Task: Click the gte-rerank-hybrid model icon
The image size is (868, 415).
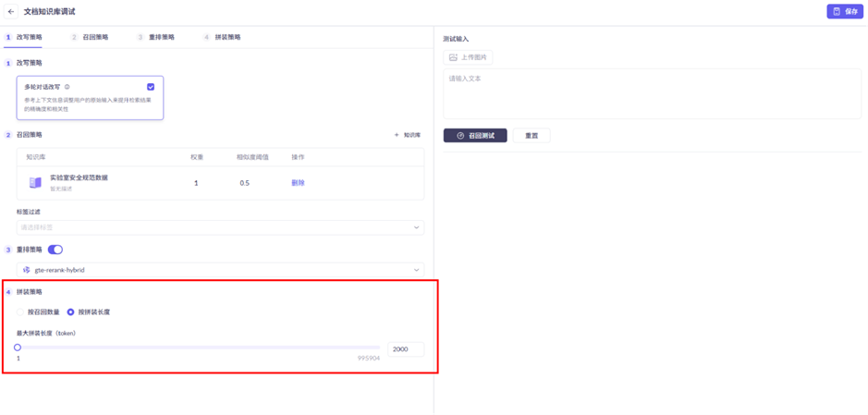Action: click(x=26, y=270)
